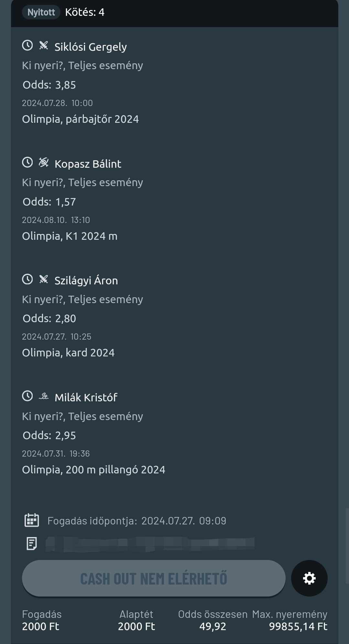Click the Nyitott status badge
The image size is (349, 644).
click(x=41, y=12)
